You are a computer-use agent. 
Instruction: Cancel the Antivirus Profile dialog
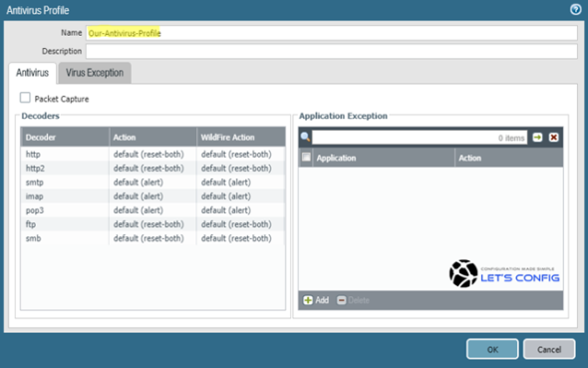(549, 349)
